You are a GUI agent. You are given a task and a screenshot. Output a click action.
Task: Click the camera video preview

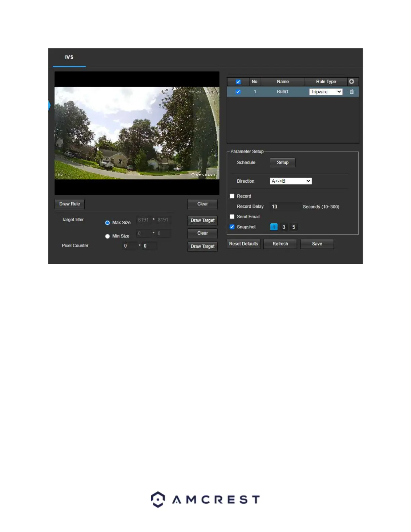pyautogui.click(x=137, y=133)
